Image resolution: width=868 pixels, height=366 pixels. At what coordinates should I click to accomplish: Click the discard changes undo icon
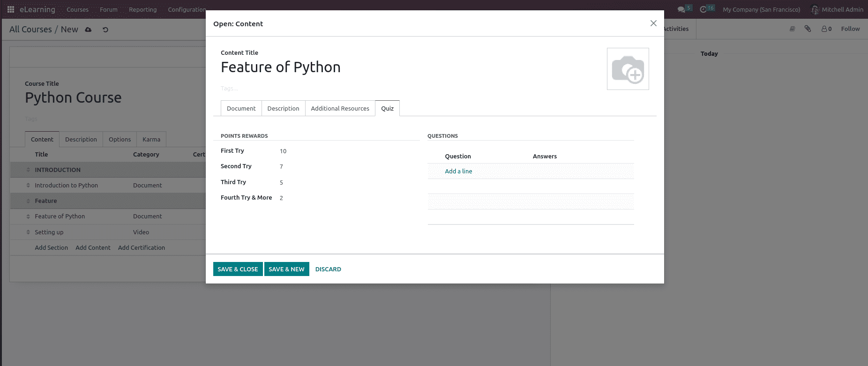click(x=105, y=30)
